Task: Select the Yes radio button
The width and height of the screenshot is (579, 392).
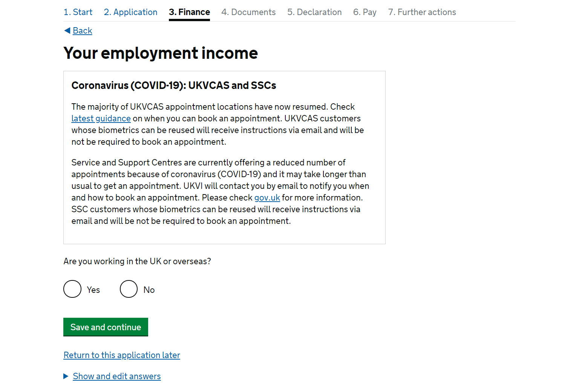Action: click(x=72, y=289)
